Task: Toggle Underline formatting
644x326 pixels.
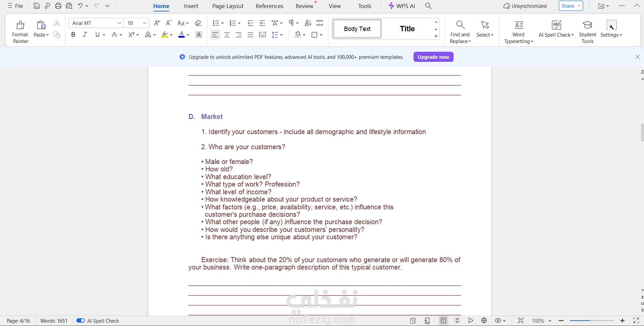Action: tap(97, 35)
